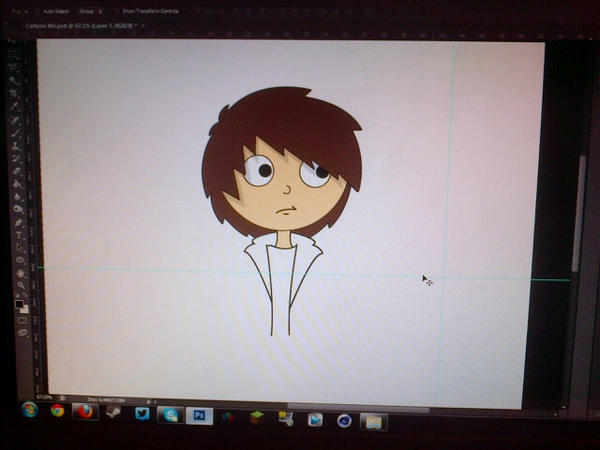This screenshot has width=600, height=450.
Task: Select the Brush tool in the toolbox
Action: pos(15,133)
